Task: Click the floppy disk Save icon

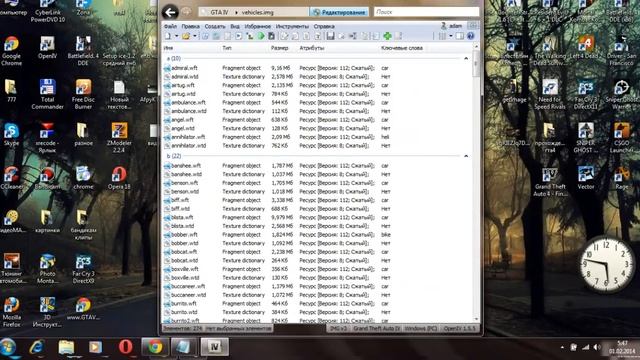Action: tap(330, 36)
